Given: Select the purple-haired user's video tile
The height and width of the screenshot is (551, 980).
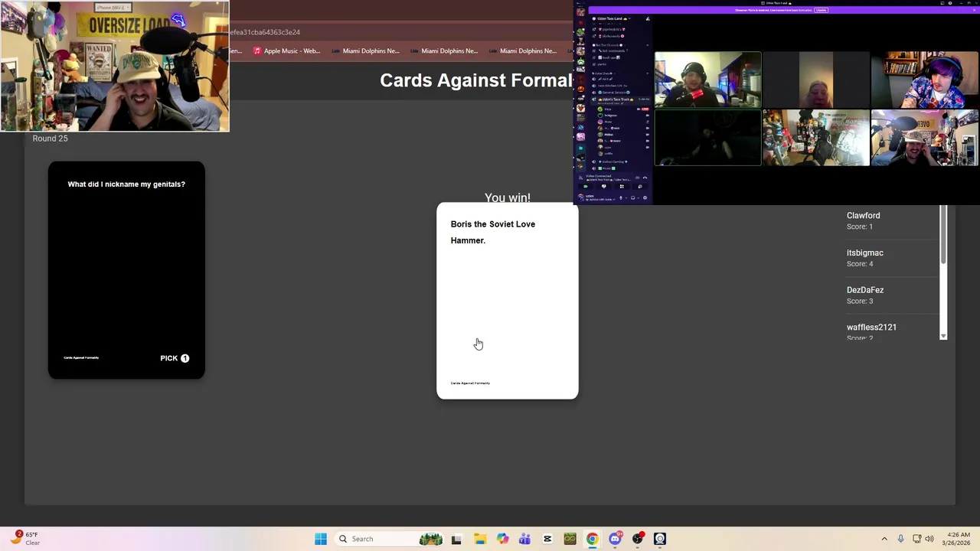Looking at the screenshot, I should pyautogui.click(x=925, y=80).
